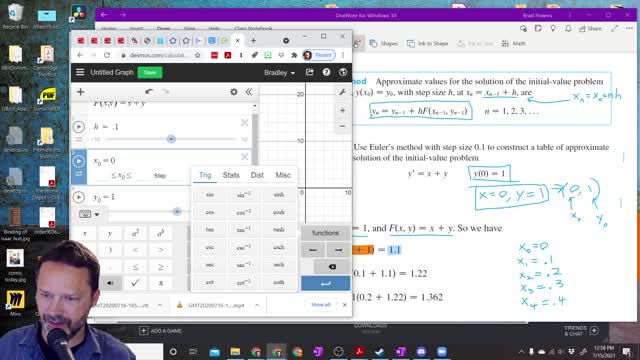Select the Trig functions tab
The image size is (640, 360).
pos(205,175)
